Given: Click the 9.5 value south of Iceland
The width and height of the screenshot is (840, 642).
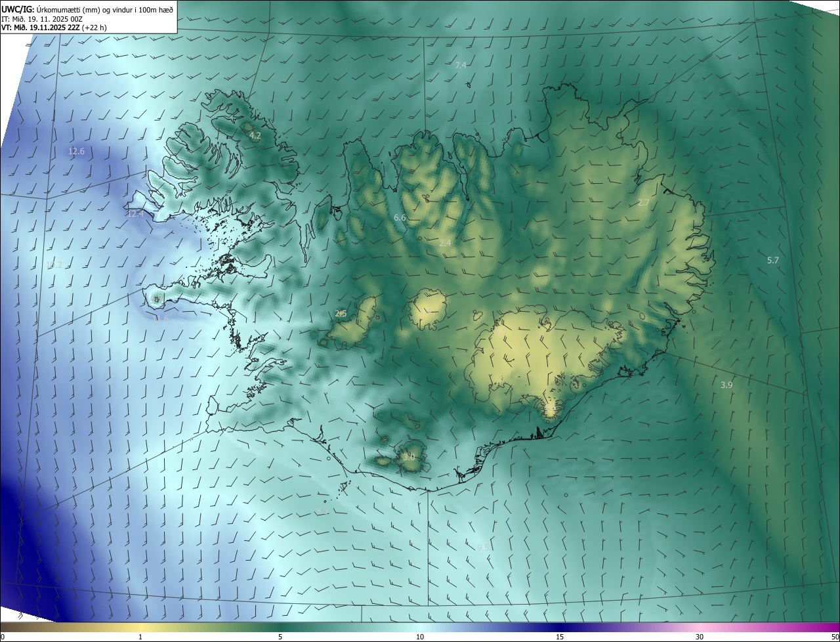Looking at the screenshot, I should tap(483, 547).
